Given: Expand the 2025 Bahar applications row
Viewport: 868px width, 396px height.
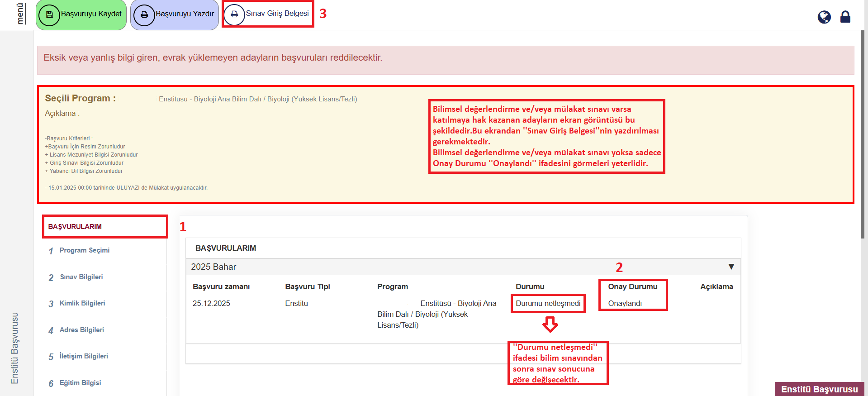Looking at the screenshot, I should (x=213, y=267).
